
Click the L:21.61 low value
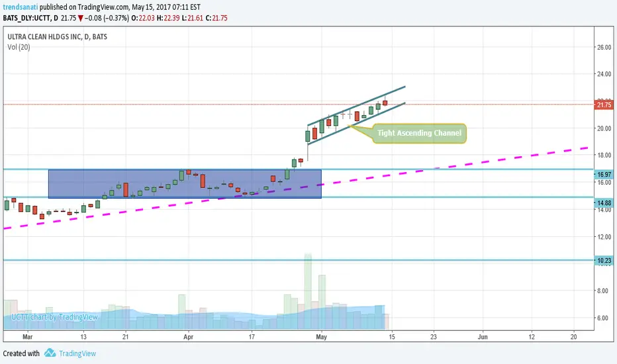click(193, 18)
